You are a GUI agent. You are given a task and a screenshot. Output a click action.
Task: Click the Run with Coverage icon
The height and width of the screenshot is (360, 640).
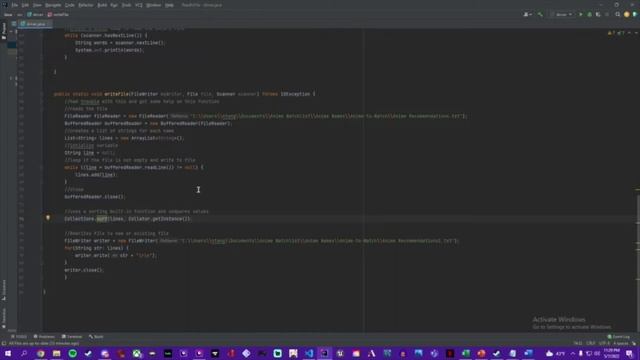tap(598, 15)
